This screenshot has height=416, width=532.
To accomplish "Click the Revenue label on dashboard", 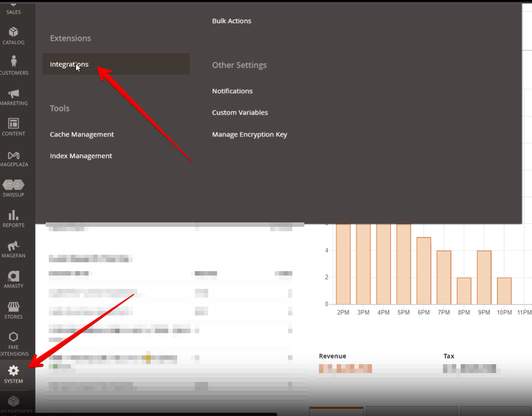I will 333,356.
